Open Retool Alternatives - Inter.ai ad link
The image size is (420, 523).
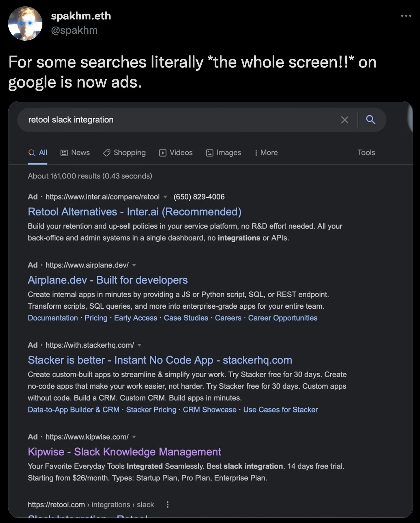tap(134, 212)
